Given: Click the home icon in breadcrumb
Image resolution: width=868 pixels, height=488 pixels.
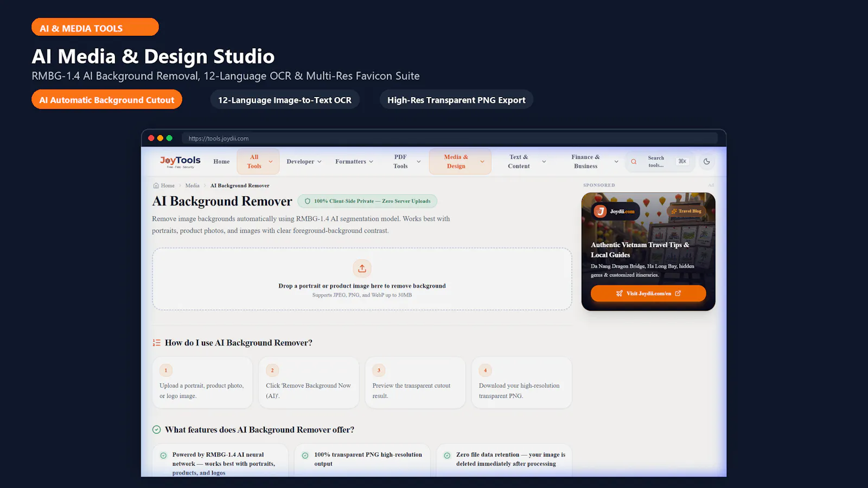Looking at the screenshot, I should 156,185.
